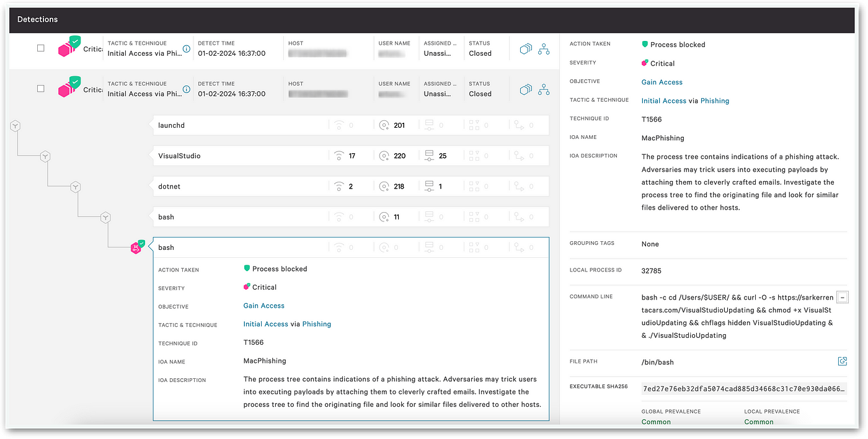The width and height of the screenshot is (868, 439).
Task: Click the disk operations icon showing 218 for dotnet
Action: (x=384, y=186)
